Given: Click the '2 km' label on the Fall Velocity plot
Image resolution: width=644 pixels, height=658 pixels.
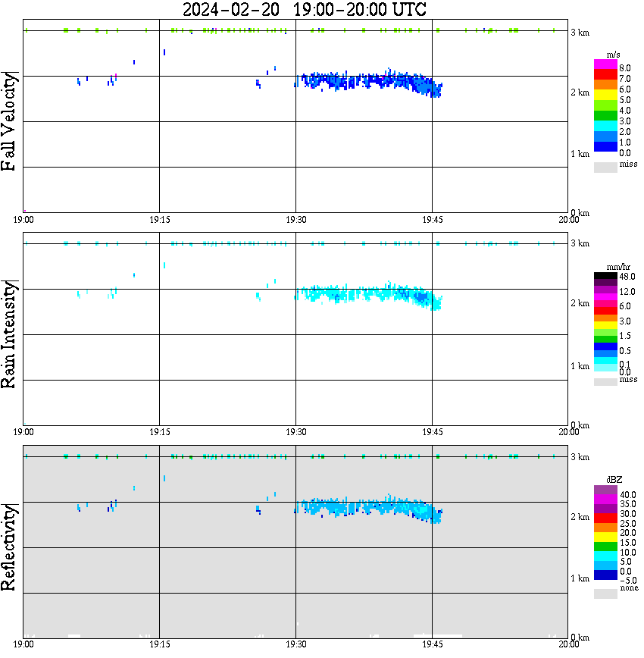Looking at the screenshot, I should pos(580,92).
